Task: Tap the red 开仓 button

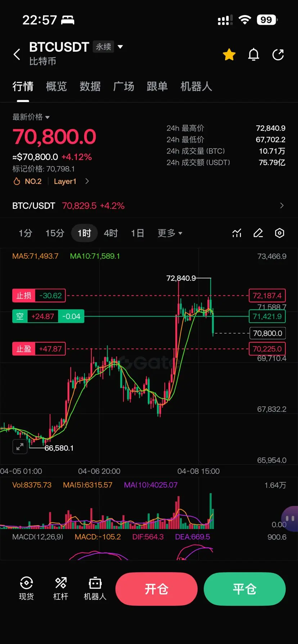Action: (x=157, y=589)
